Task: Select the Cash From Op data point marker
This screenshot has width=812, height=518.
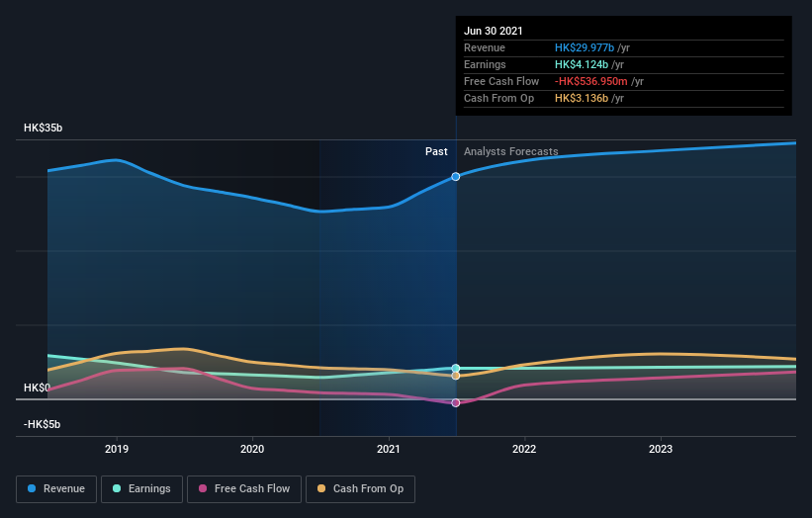Action: tap(456, 376)
